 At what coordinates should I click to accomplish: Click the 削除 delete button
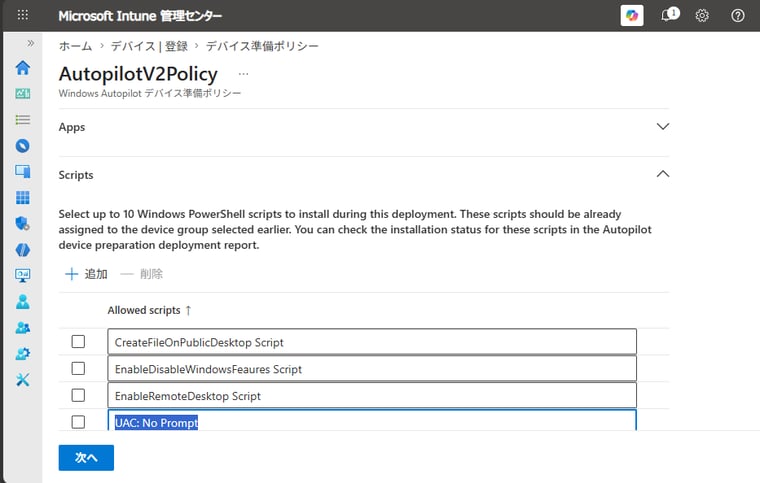pos(142,274)
